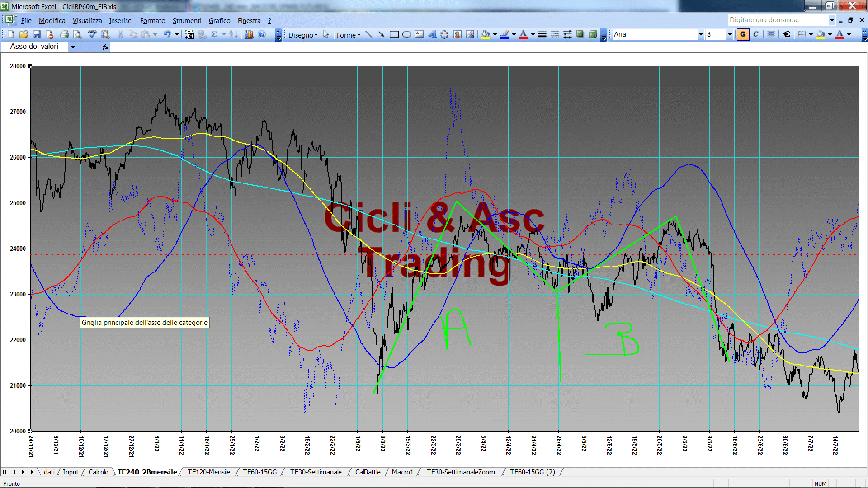Viewport: 868px width, 488px height.
Task: Open the Forme shapes dropdown
Action: 348,35
